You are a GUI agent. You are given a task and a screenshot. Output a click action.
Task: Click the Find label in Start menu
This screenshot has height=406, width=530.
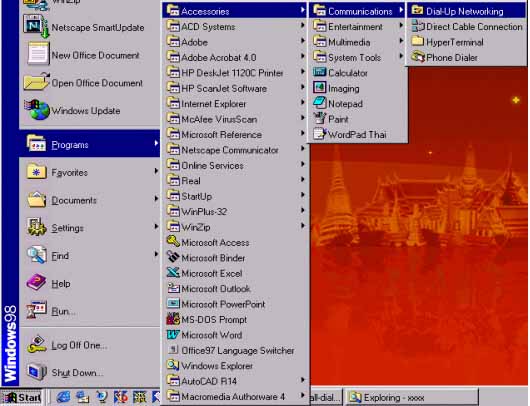[60, 256]
